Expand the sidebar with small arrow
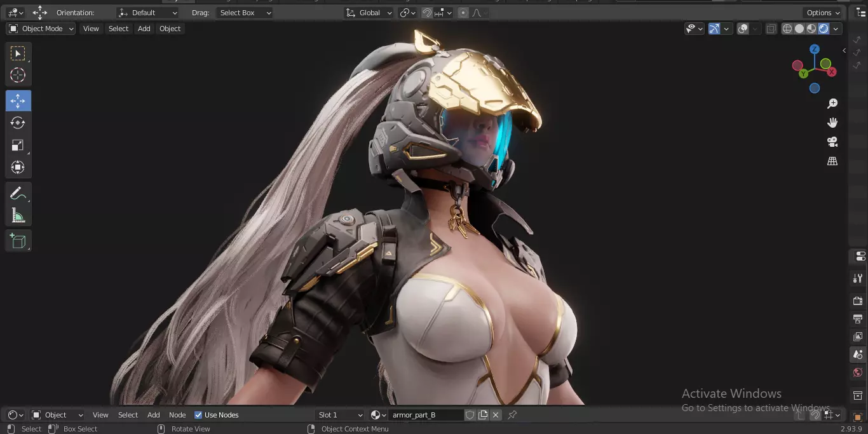Screen dimensions: 868x434 click(844, 50)
